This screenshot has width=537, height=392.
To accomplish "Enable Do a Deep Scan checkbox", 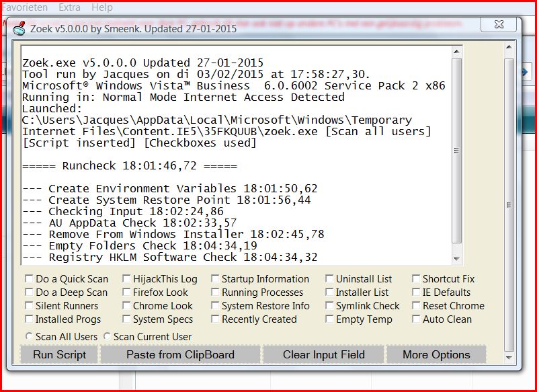I will tap(29, 292).
